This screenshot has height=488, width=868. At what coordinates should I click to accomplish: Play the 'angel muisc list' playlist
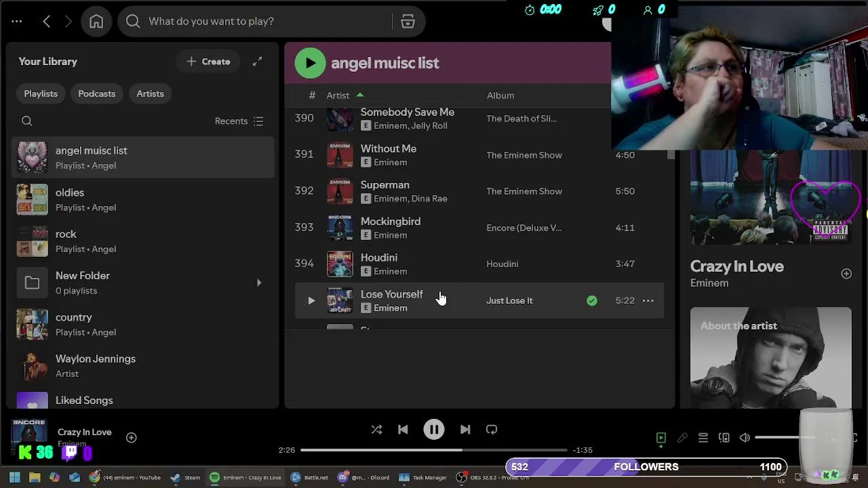[310, 63]
